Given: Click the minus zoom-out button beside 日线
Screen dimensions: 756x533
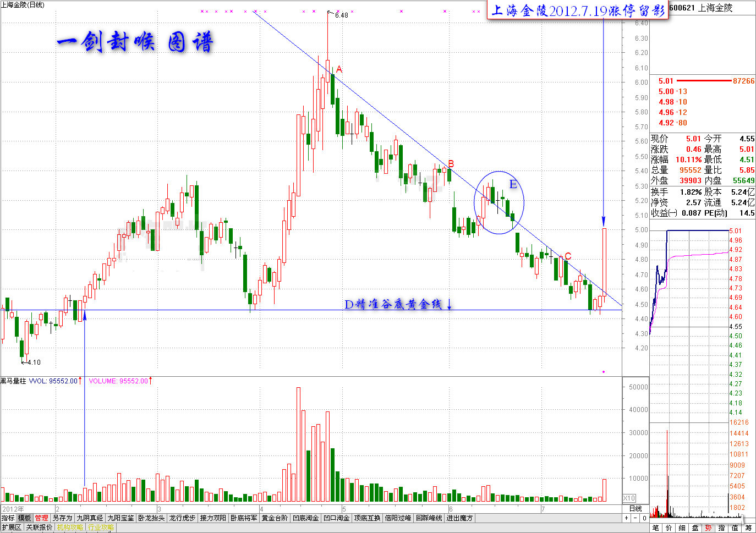Looking at the screenshot, I should [636, 518].
